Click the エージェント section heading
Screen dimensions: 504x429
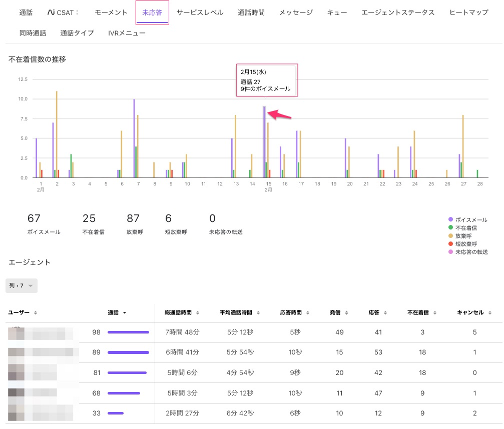[30, 262]
